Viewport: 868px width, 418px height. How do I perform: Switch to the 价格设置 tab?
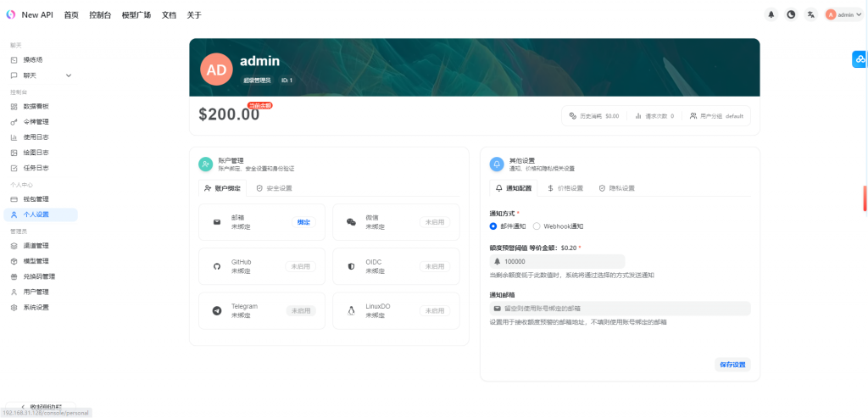point(565,188)
